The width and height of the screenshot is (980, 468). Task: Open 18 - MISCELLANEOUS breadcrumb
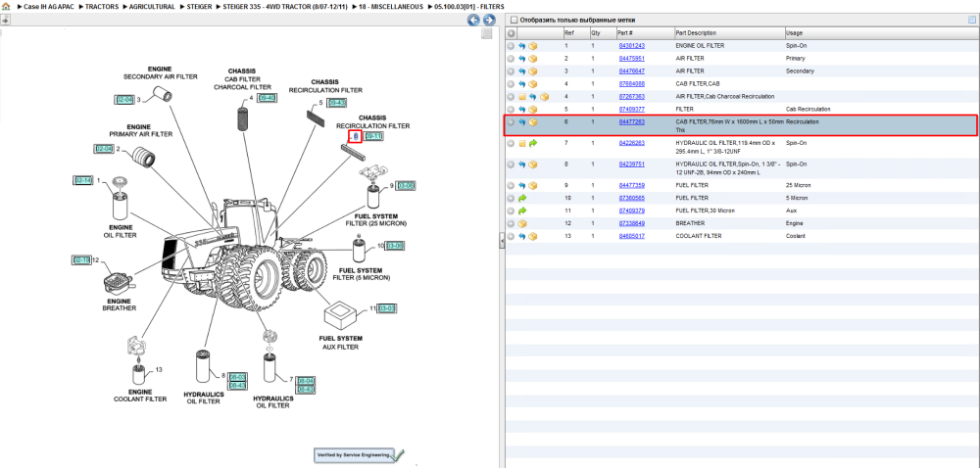pyautogui.click(x=391, y=6)
